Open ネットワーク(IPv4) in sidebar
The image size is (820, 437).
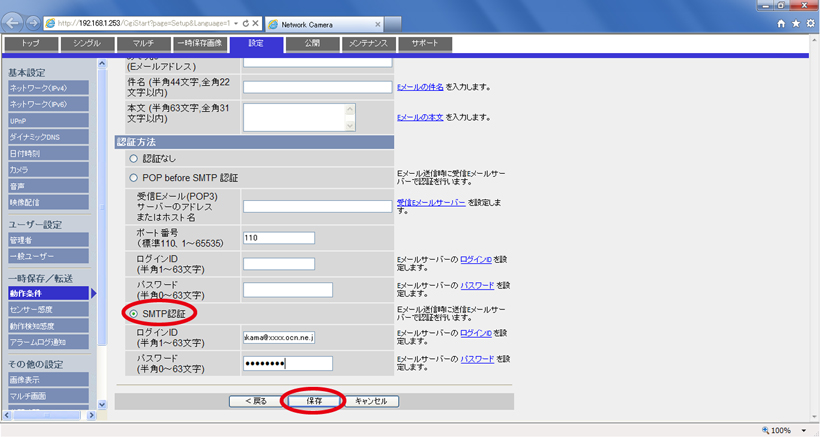pos(48,88)
